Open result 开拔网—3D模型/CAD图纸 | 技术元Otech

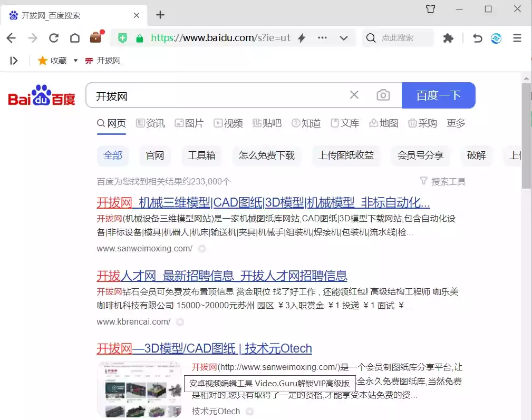204,348
